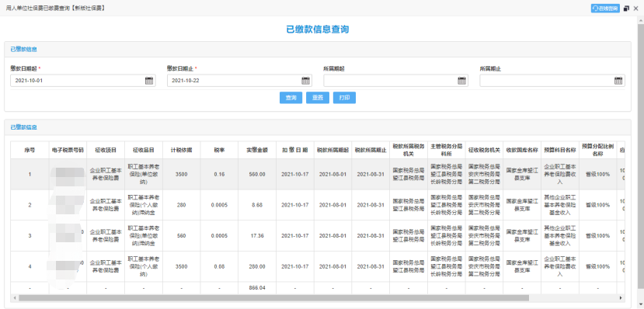Open calendar picker for 缴款日期止
Screen dimensions: 644x309
[305, 81]
